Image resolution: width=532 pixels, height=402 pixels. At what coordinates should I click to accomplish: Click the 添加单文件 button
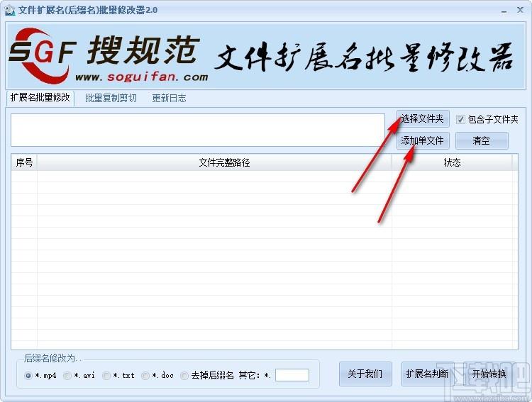tap(423, 140)
